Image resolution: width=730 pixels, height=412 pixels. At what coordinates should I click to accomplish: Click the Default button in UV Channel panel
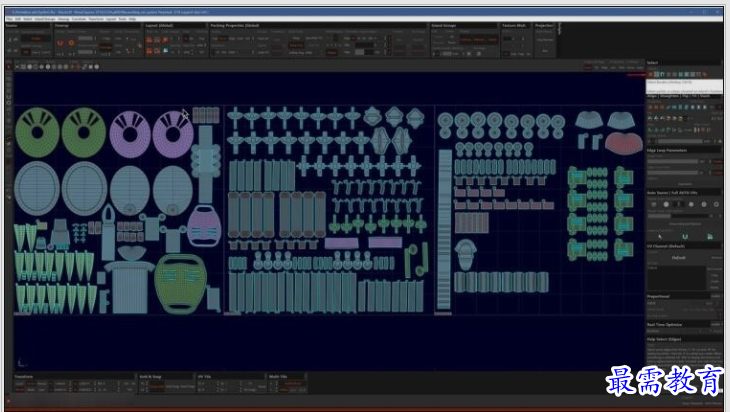coord(677,256)
